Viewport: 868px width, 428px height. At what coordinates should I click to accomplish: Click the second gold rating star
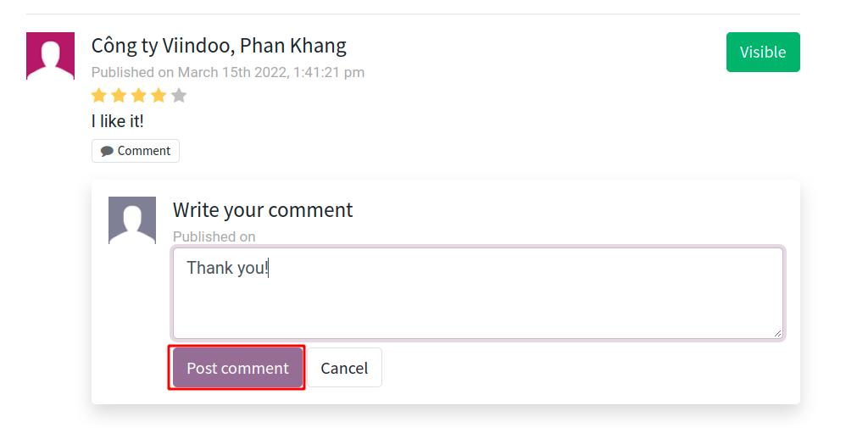[119, 96]
